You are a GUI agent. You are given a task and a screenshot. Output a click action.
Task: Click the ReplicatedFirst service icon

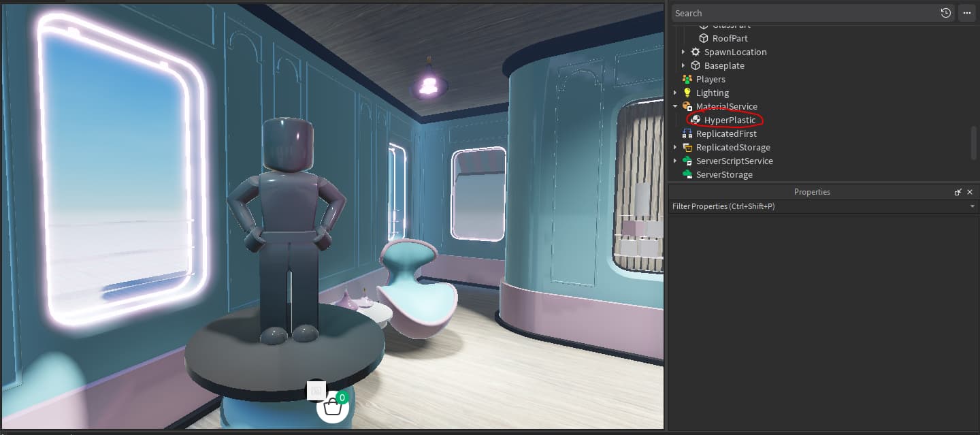coord(687,133)
